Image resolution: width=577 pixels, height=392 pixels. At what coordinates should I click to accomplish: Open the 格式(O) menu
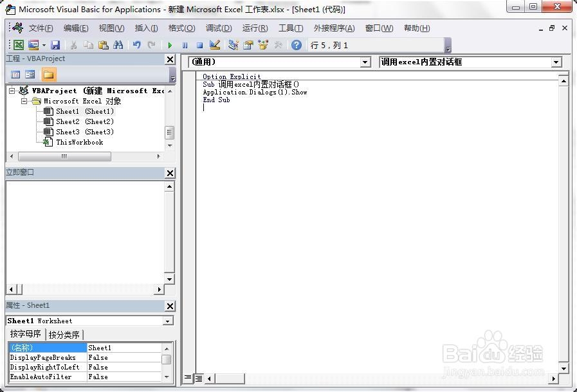click(182, 28)
